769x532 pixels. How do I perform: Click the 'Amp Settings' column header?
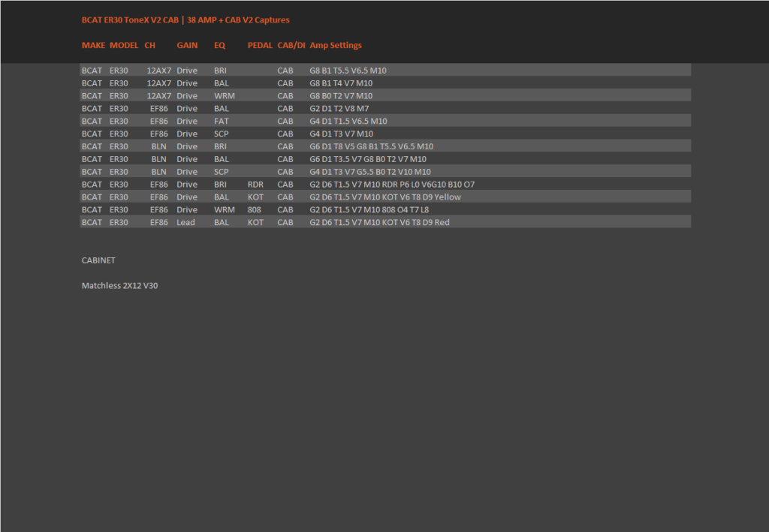(336, 45)
